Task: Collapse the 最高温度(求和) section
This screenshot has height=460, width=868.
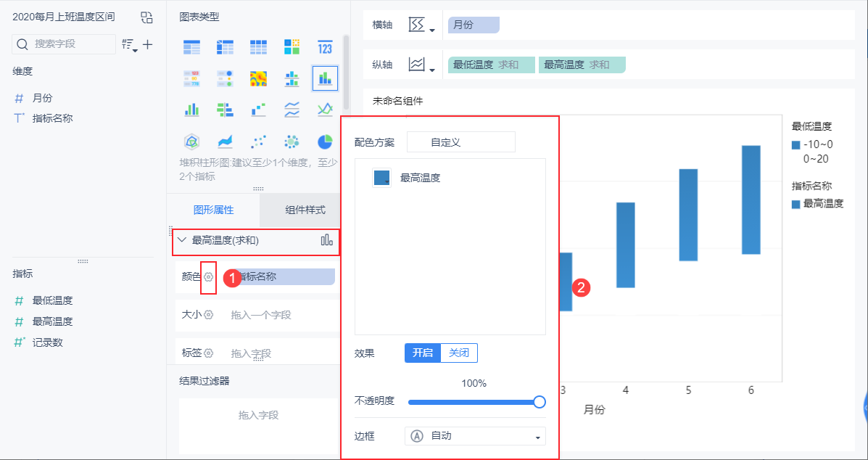Action: [181, 240]
